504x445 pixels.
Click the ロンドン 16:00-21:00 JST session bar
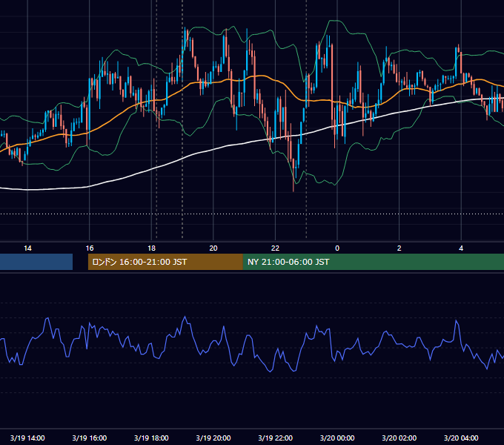tap(165, 262)
